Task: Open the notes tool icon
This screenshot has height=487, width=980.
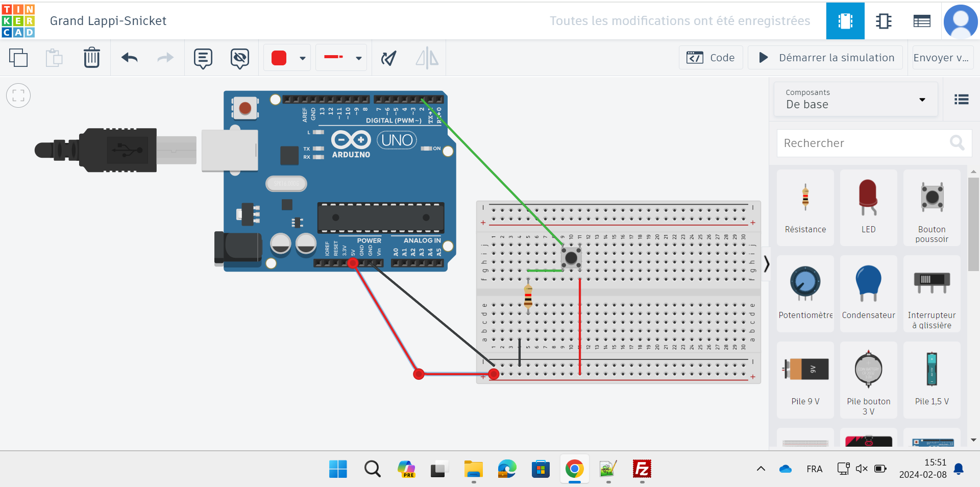Action: 203,58
